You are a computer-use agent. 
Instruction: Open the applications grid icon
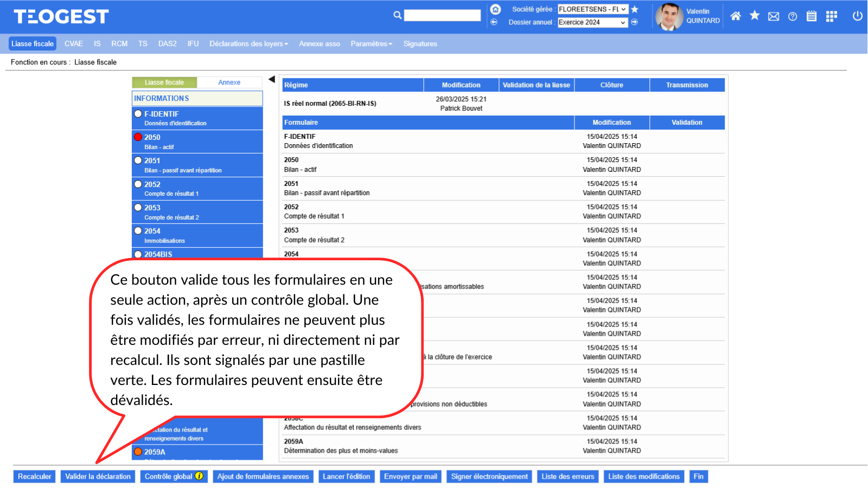click(x=831, y=16)
